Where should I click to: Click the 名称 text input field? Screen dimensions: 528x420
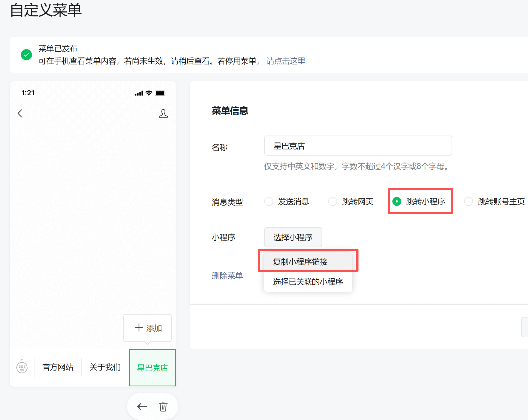[358, 146]
